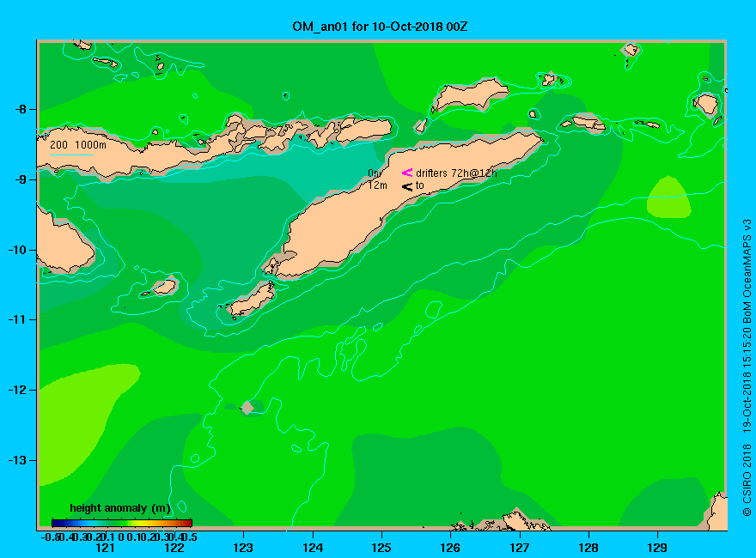Screen dimensions: 756x558
Task: Click the -13 latitude axis label
Action: pos(18,460)
